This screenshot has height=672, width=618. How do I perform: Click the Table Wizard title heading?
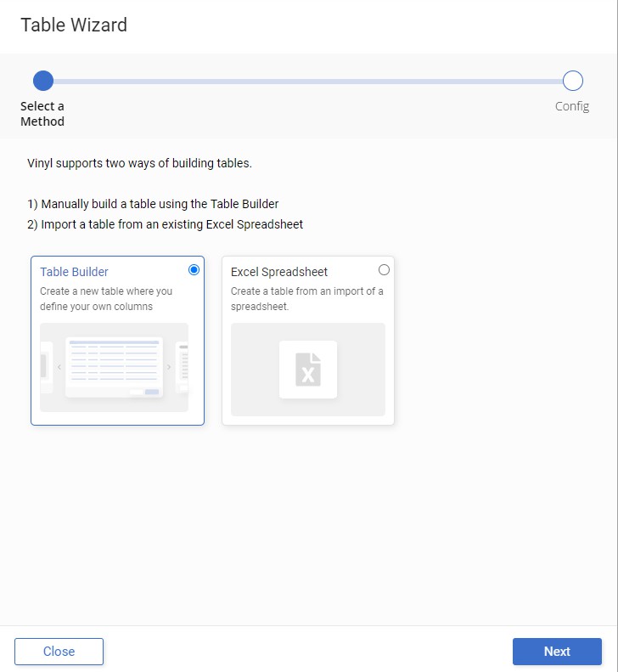tap(74, 25)
